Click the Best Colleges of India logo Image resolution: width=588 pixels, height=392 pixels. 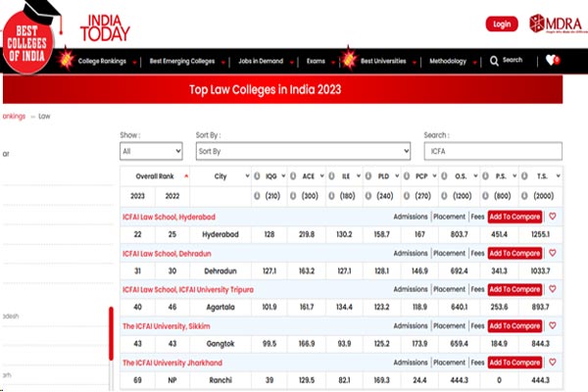tap(29, 37)
